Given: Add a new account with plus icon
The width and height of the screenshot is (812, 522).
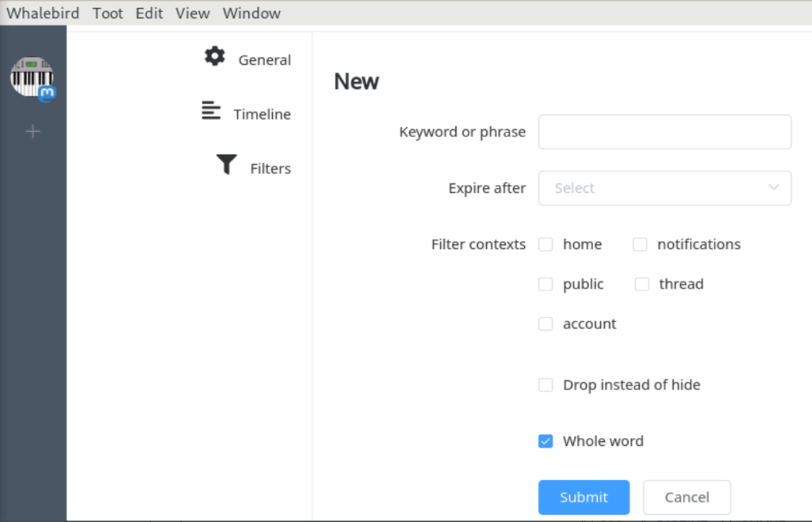Looking at the screenshot, I should point(33,132).
